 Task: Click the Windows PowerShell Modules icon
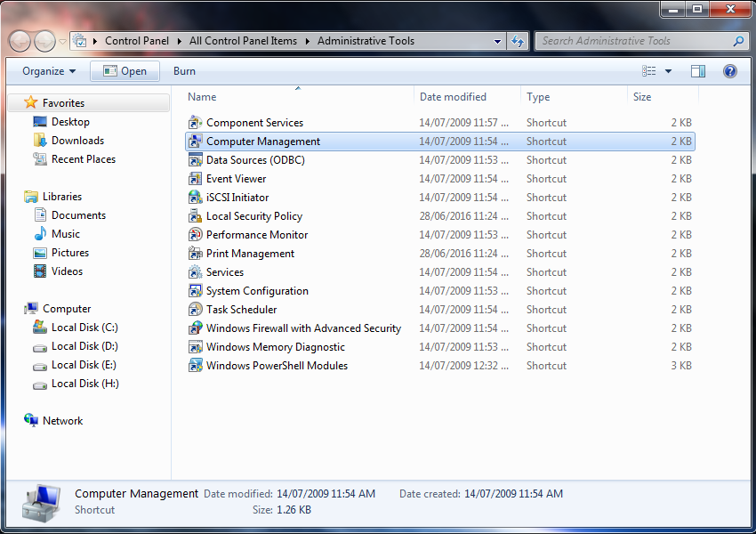(196, 366)
